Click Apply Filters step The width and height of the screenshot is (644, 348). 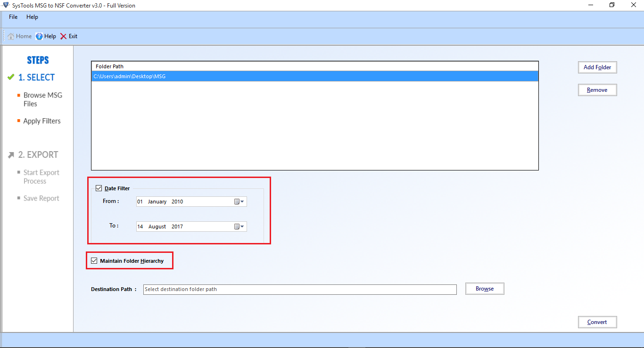point(42,121)
